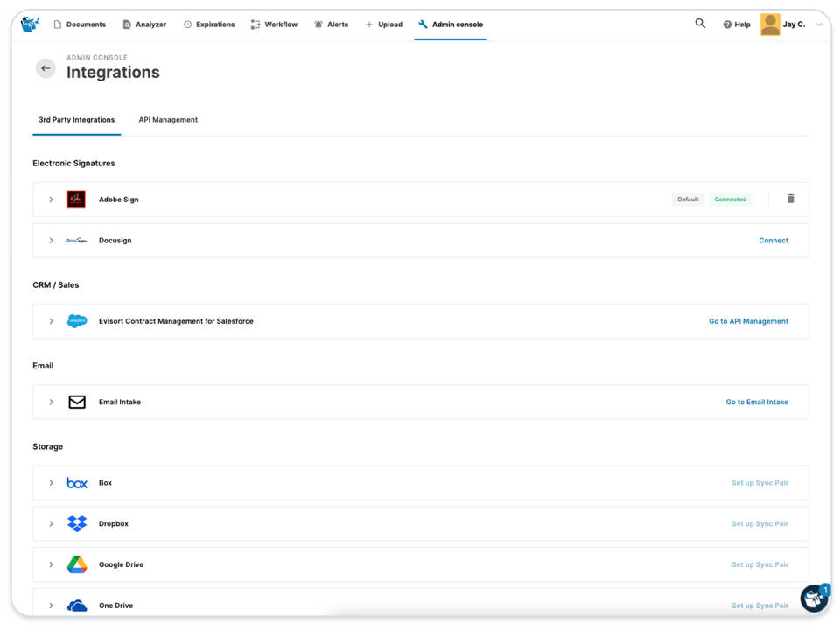
Task: Expand the Adobe Sign integration row
Action: coord(51,199)
